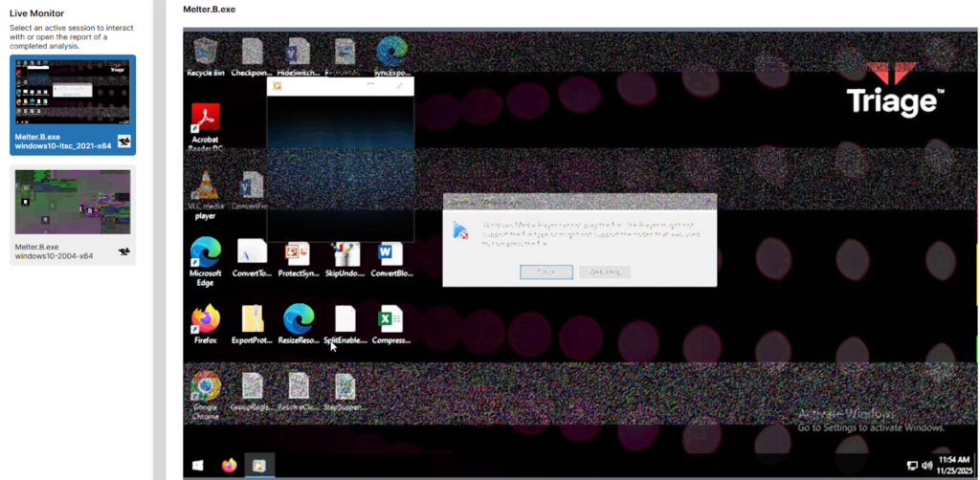This screenshot has height=480, width=980.
Task: Open the windows10-2004-x64 session thumbnail
Action: pos(73,214)
